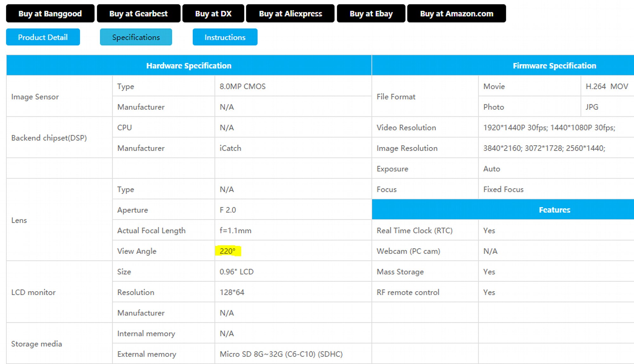634x364 pixels.
Task: Click the iCatch manufacturer cell
Action: [230, 148]
